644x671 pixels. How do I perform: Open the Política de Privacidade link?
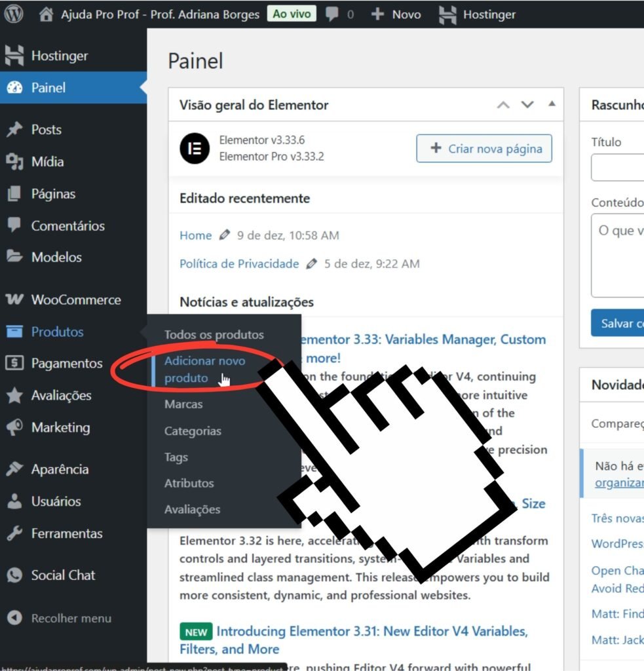239,264
